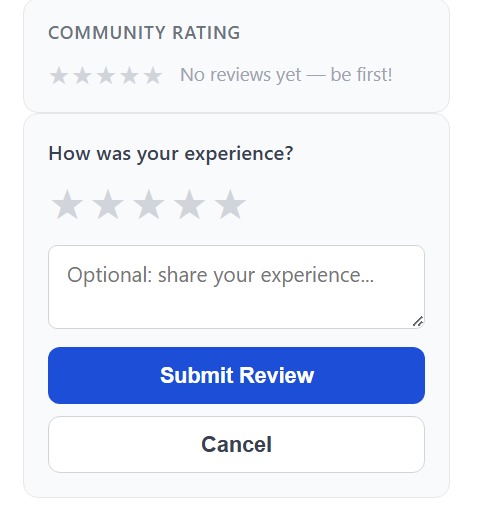Cancel the review form

click(236, 444)
